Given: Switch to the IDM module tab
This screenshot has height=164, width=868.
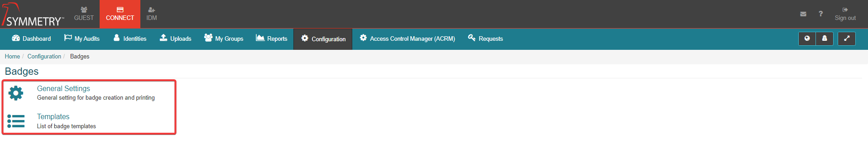Looking at the screenshot, I should [x=152, y=14].
